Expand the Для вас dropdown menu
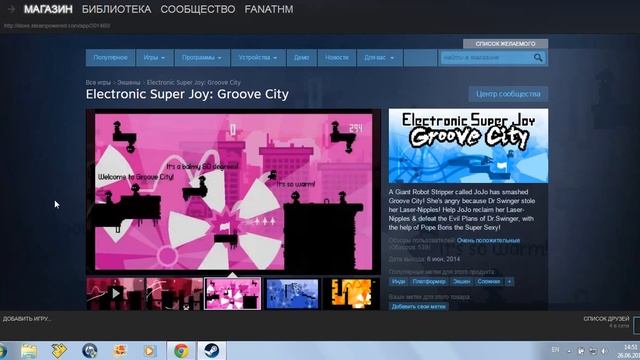The image size is (640, 360). coord(379,58)
